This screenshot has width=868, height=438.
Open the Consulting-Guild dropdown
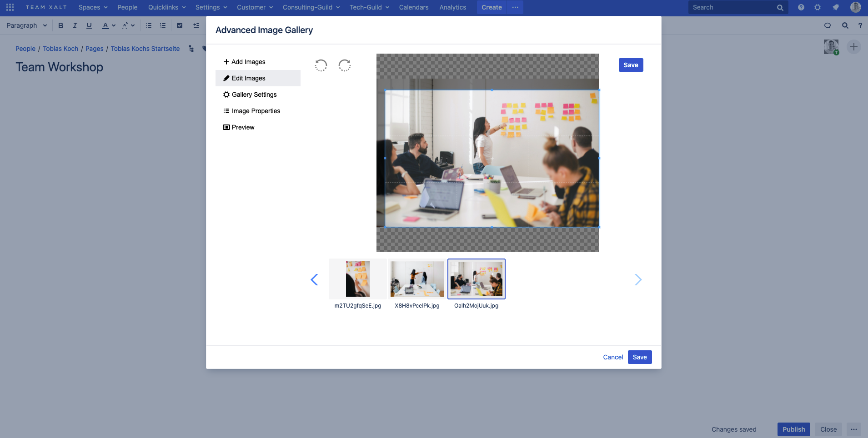(311, 7)
